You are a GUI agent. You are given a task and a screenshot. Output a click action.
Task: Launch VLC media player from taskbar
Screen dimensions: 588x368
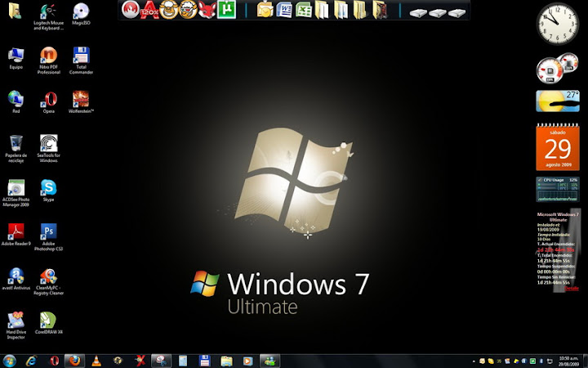[96, 361]
